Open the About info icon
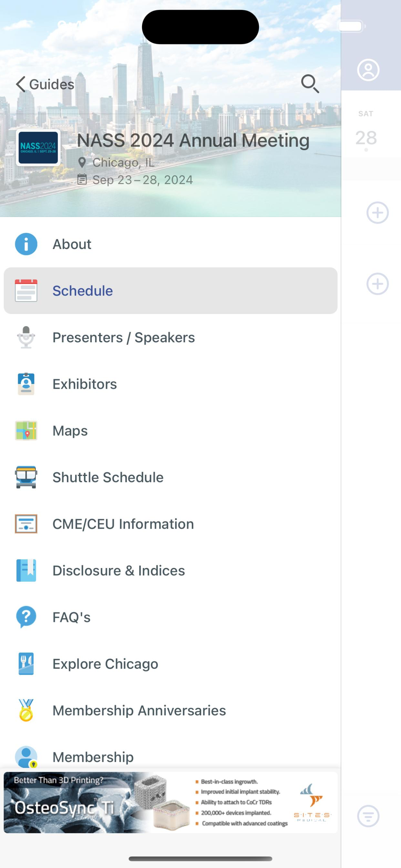Image resolution: width=401 pixels, height=868 pixels. [26, 244]
